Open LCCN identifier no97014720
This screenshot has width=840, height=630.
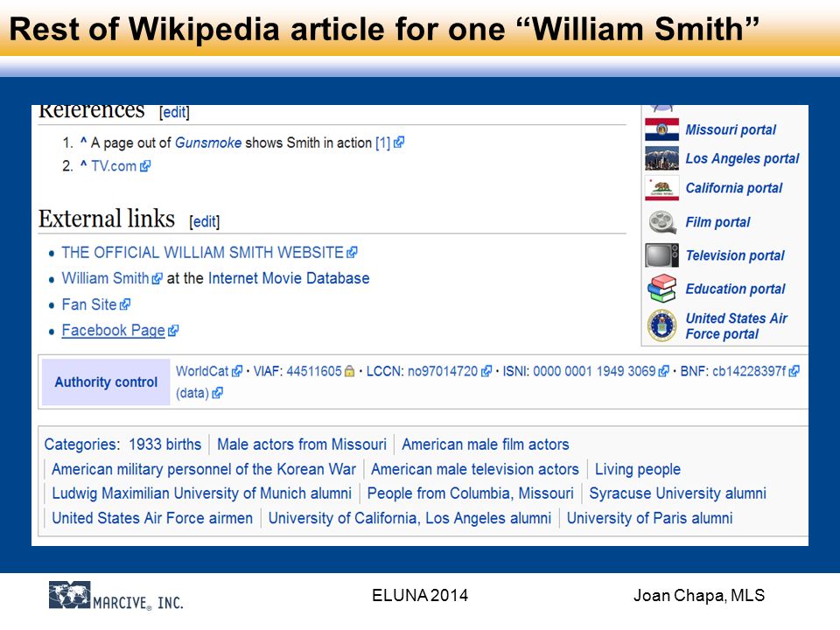pos(443,371)
